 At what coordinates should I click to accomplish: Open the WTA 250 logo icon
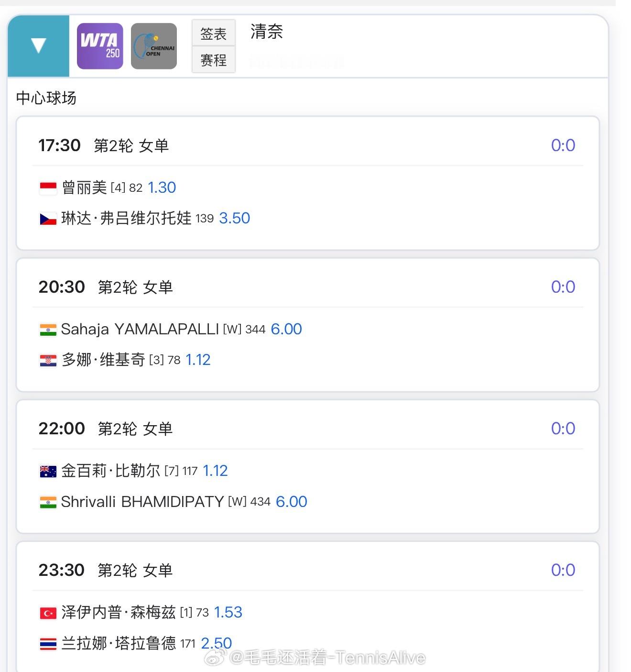point(100,46)
